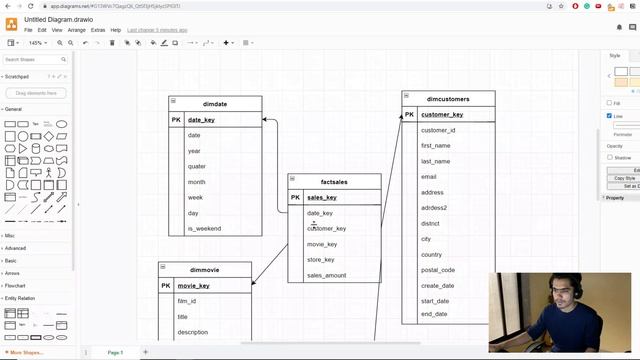Click the Redo arrow icon
This screenshot has height=360, width=640.
[97, 43]
